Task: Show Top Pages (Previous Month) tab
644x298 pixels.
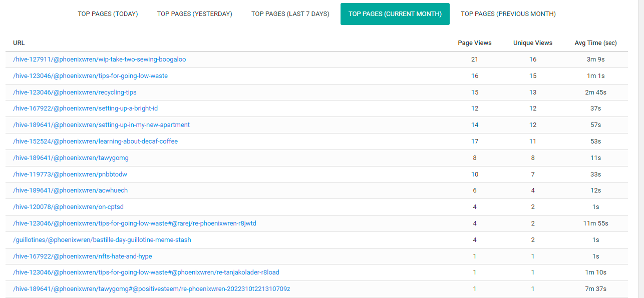Action: [508, 14]
